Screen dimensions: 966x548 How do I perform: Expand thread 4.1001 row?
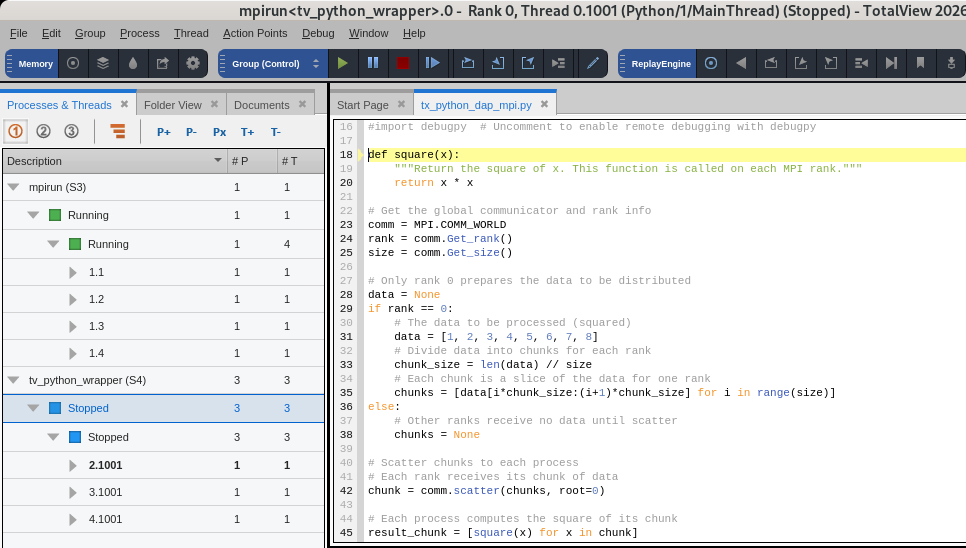(x=73, y=520)
